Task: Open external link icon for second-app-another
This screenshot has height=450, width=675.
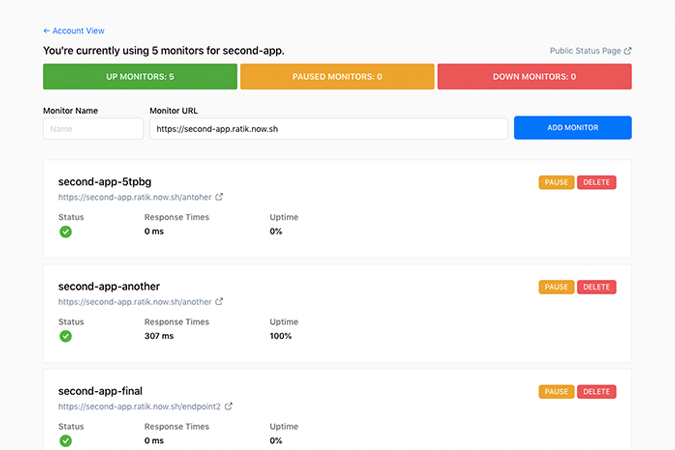Action: [x=219, y=301]
